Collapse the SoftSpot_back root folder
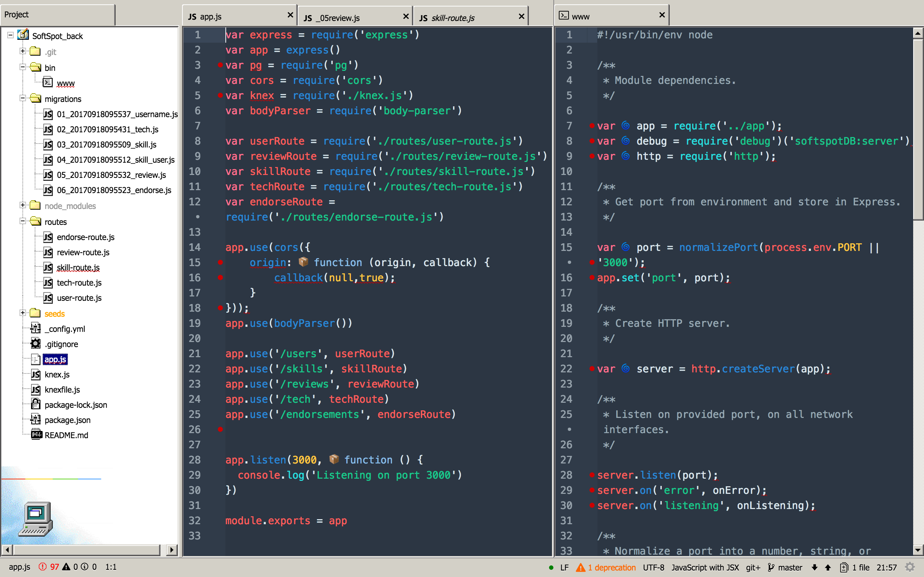The height and width of the screenshot is (577, 924). (x=10, y=35)
